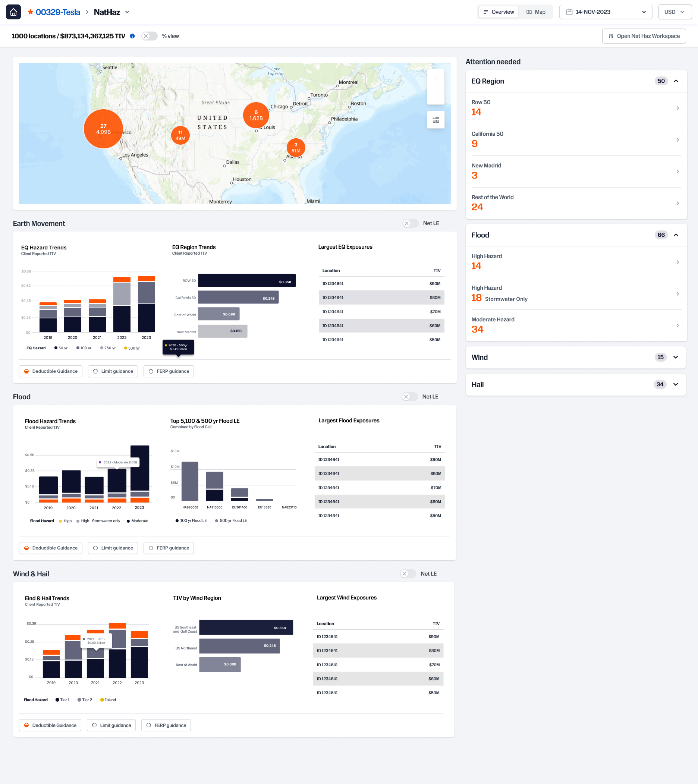This screenshot has height=784, width=698.
Task: Toggle the % view switch
Action: tap(150, 36)
